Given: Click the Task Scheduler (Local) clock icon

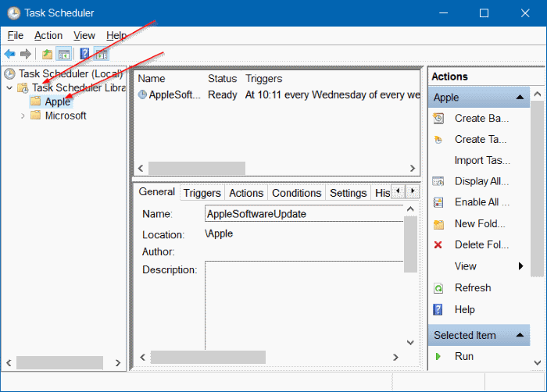Looking at the screenshot, I should pyautogui.click(x=9, y=73).
